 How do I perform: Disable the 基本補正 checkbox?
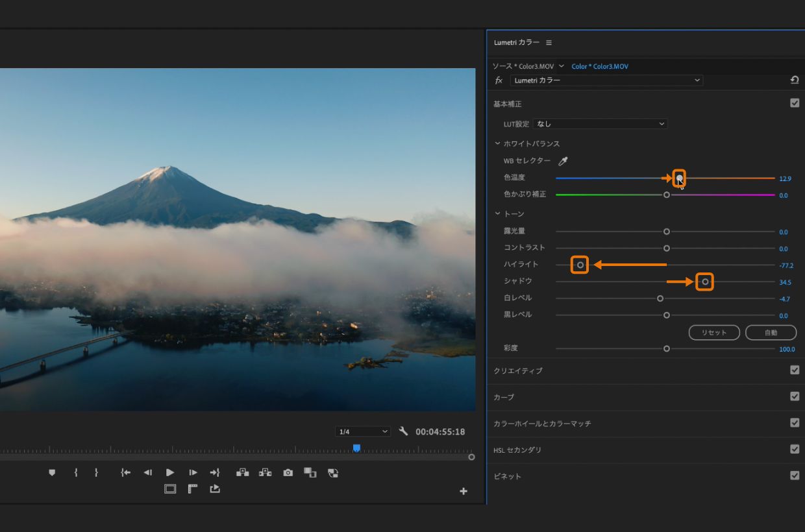click(795, 103)
